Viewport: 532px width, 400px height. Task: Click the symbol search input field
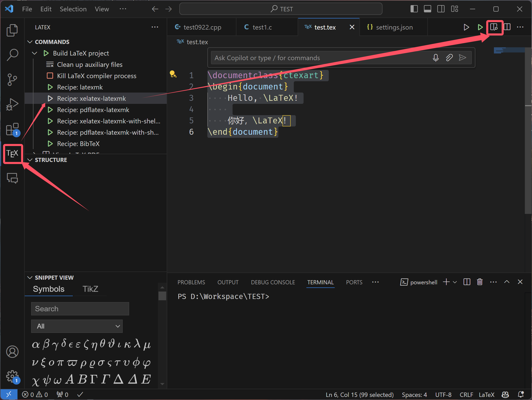click(x=80, y=309)
